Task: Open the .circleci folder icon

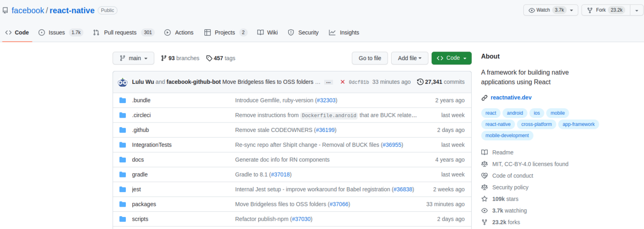Action: (x=123, y=115)
